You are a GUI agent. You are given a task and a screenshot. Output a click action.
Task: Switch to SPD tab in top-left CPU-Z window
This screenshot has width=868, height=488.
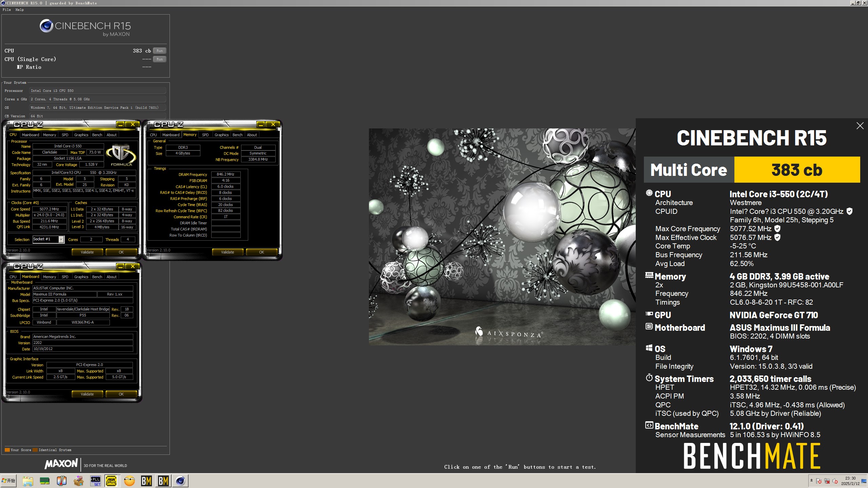tap(65, 135)
